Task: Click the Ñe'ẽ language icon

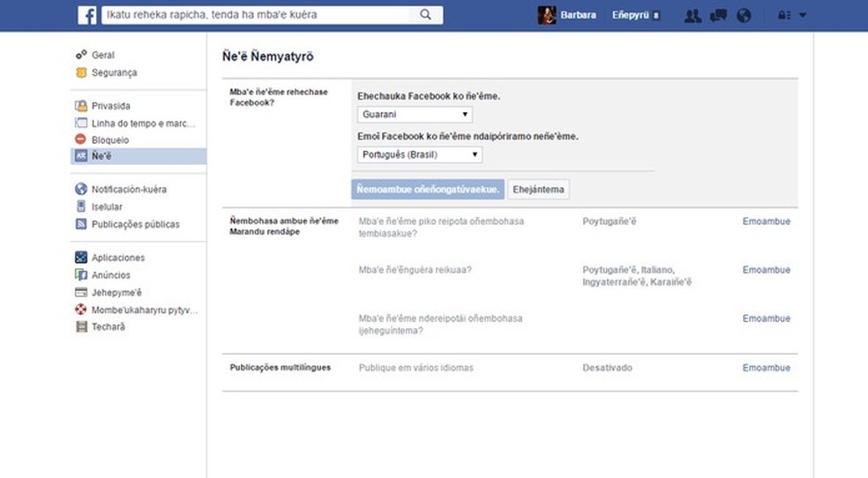Action: pos(81,156)
